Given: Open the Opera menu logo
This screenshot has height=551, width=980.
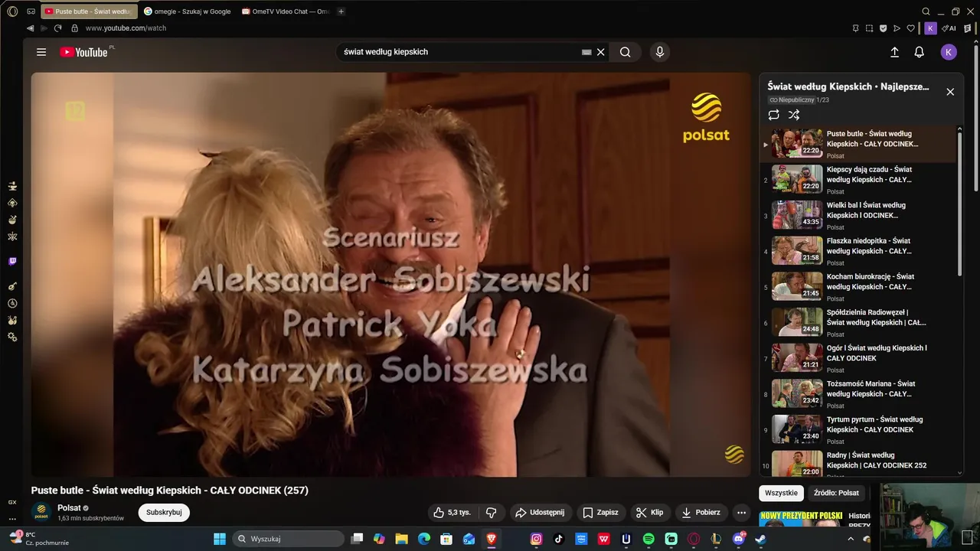Looking at the screenshot, I should point(12,11).
